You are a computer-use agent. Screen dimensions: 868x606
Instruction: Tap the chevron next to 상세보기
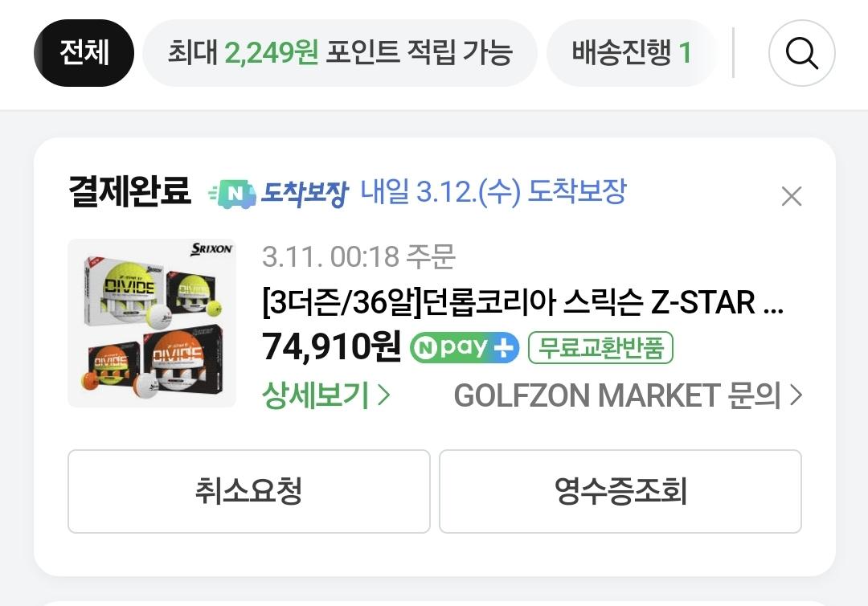pyautogui.click(x=383, y=395)
